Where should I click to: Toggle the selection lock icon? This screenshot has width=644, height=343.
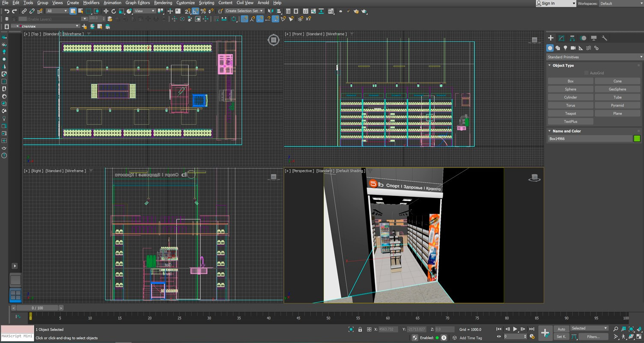click(360, 329)
